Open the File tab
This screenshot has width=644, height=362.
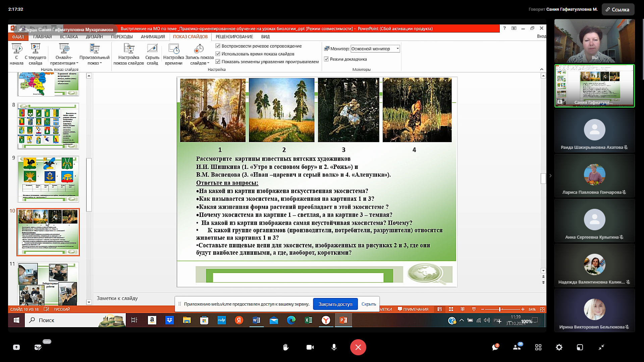18,37
